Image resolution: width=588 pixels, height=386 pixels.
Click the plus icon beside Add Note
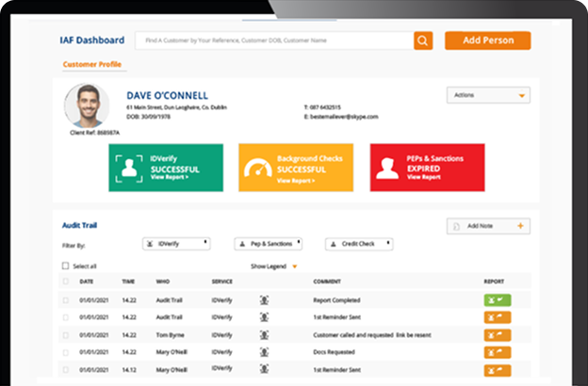tap(520, 226)
